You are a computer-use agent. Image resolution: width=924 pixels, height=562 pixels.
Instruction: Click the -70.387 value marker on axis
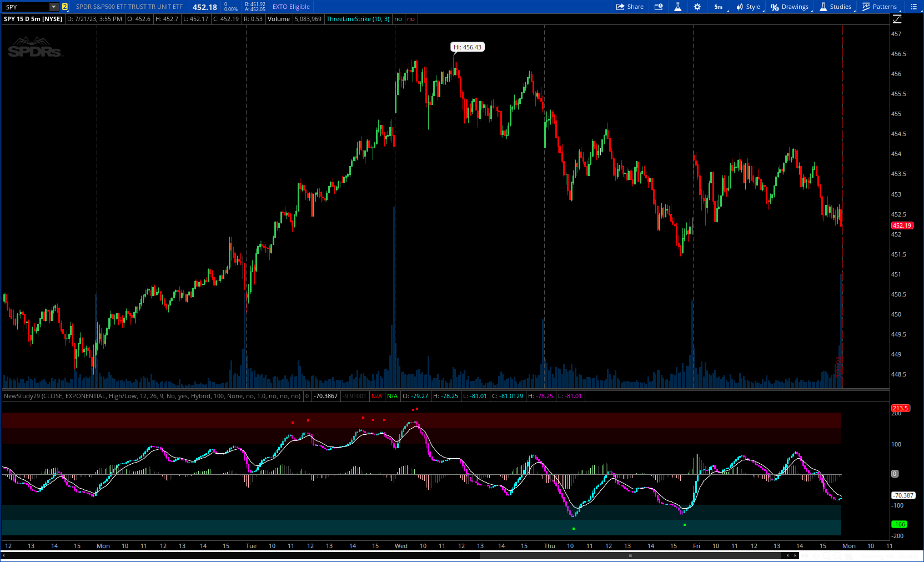click(x=903, y=495)
